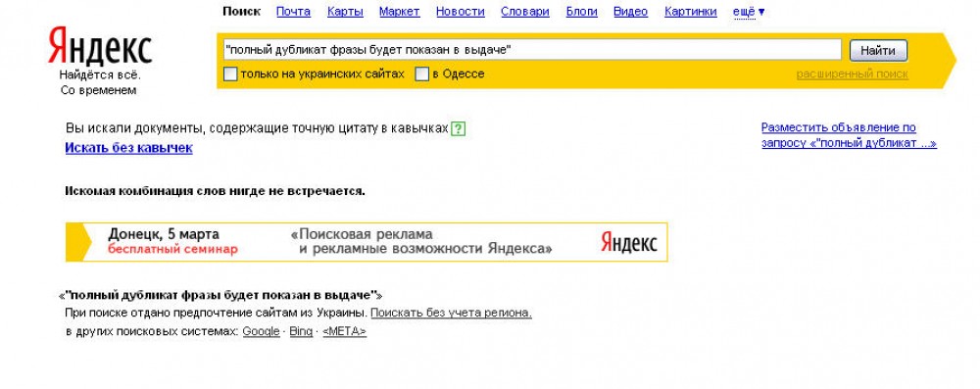The height and width of the screenshot is (389, 980).
Task: Search the query in <META>
Action: pyautogui.click(x=344, y=331)
